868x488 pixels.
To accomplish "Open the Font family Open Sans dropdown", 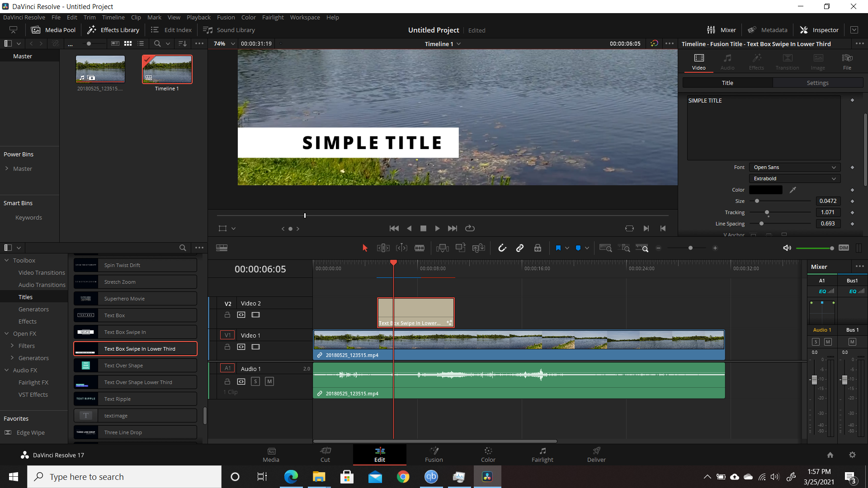I will click(794, 167).
